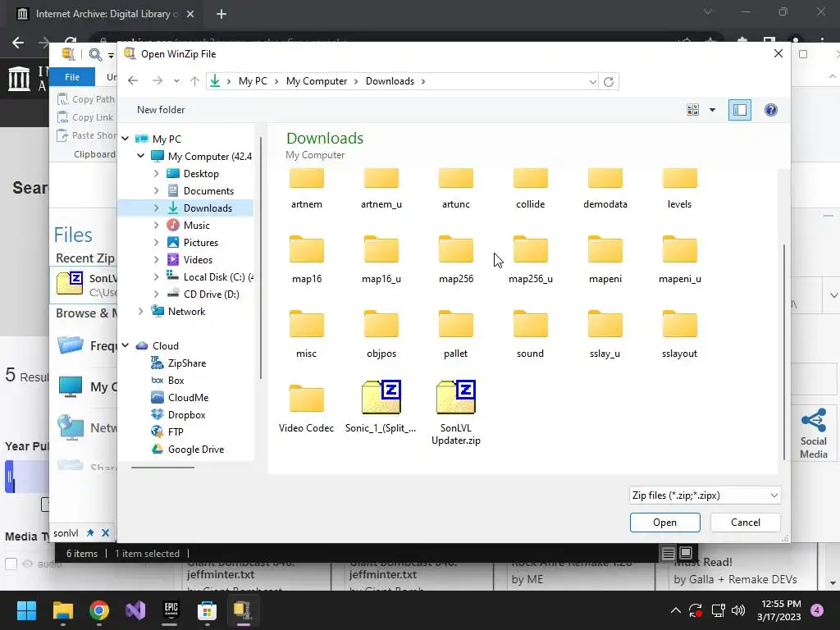Open Epic Games launcher from taskbar
This screenshot has height=630, width=840.
[171, 610]
